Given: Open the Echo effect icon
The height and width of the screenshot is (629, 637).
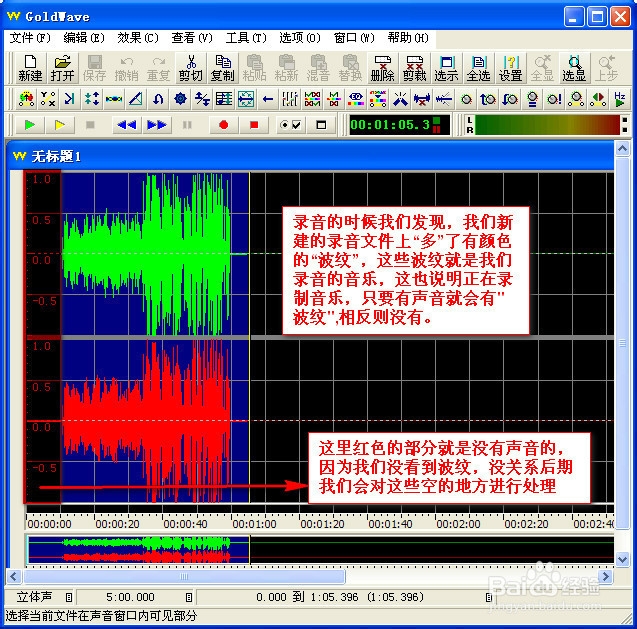Looking at the screenshot, I should coord(70,99).
